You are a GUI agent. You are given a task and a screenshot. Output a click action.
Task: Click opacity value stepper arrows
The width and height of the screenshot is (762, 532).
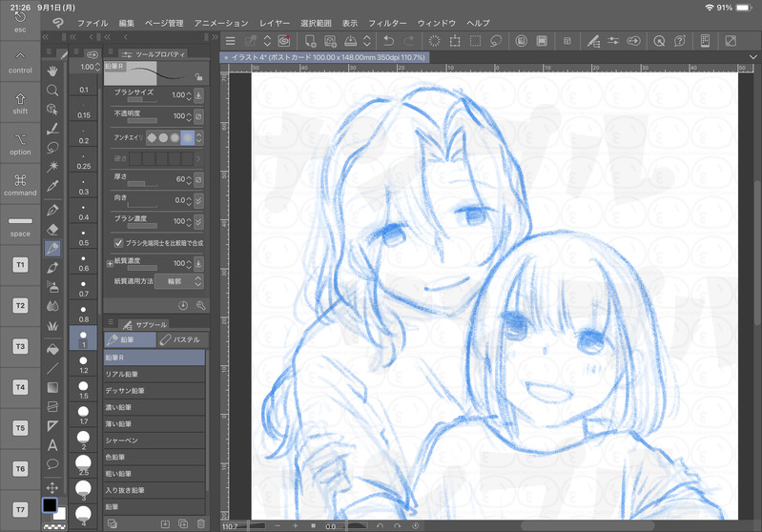(x=189, y=116)
